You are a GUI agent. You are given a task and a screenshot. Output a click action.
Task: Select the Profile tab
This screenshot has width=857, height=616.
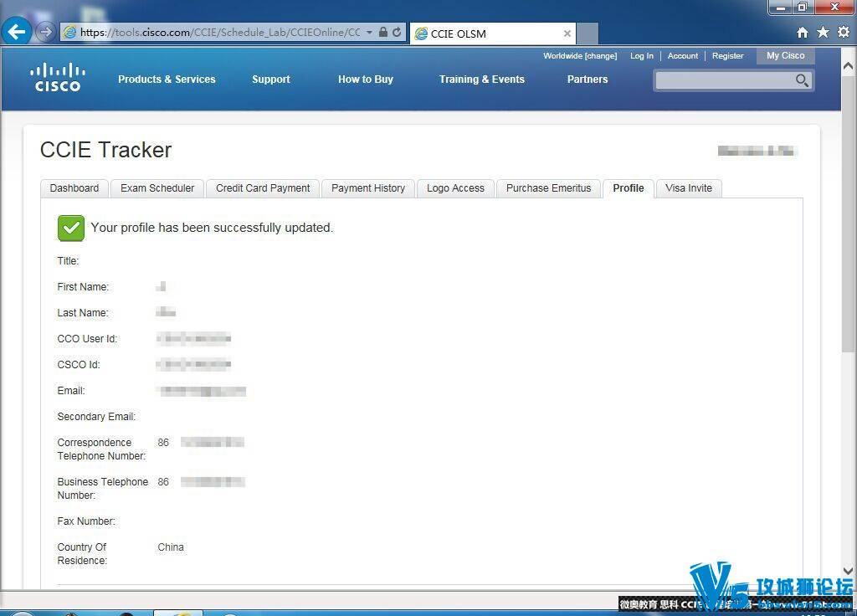[629, 188]
